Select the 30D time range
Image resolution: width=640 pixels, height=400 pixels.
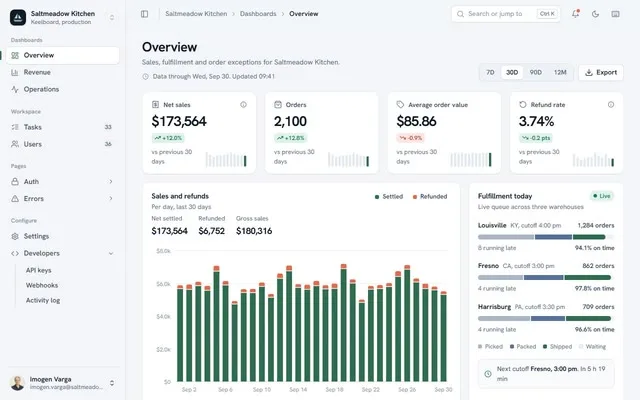click(x=512, y=73)
